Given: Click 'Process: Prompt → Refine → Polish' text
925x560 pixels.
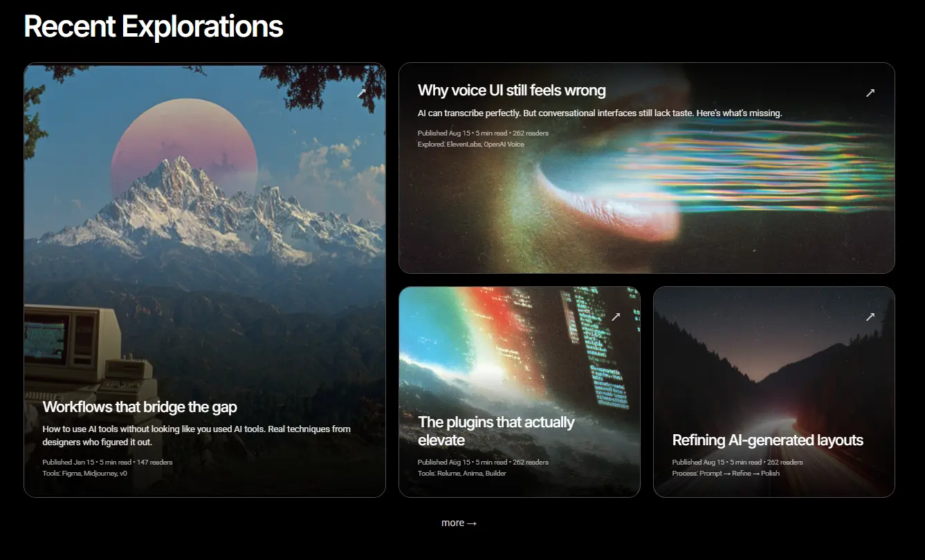Looking at the screenshot, I should (726, 474).
